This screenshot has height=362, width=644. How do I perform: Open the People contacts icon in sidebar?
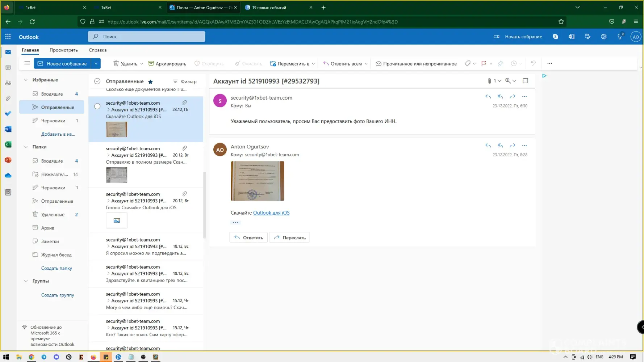point(8,83)
